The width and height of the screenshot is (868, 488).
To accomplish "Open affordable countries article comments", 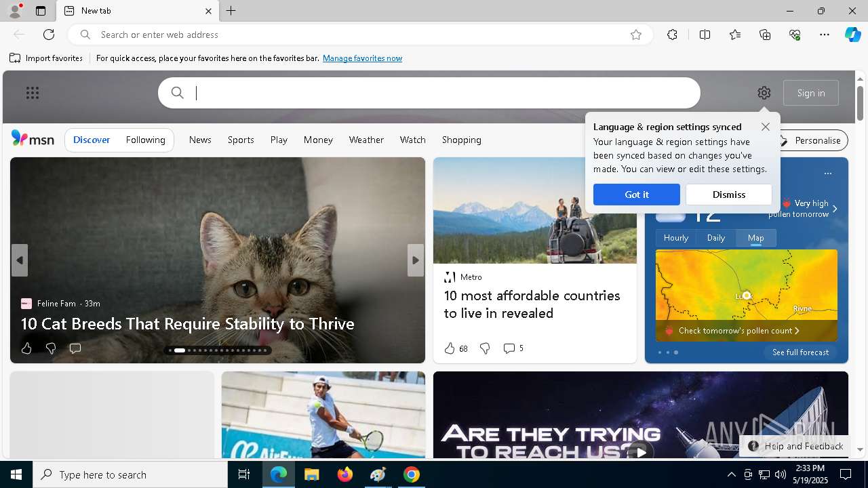I will click(513, 348).
